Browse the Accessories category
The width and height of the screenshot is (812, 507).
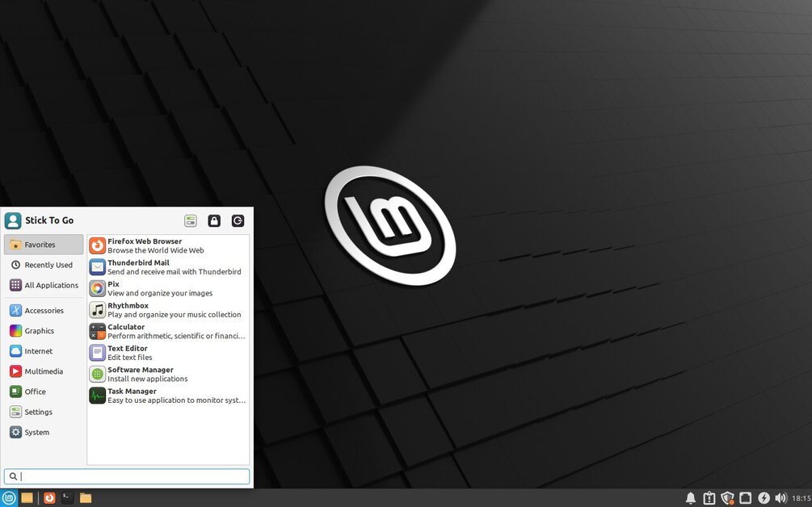coord(44,310)
